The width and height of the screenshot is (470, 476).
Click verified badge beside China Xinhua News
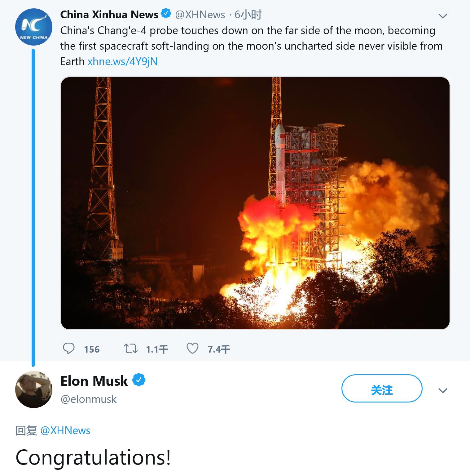(166, 14)
